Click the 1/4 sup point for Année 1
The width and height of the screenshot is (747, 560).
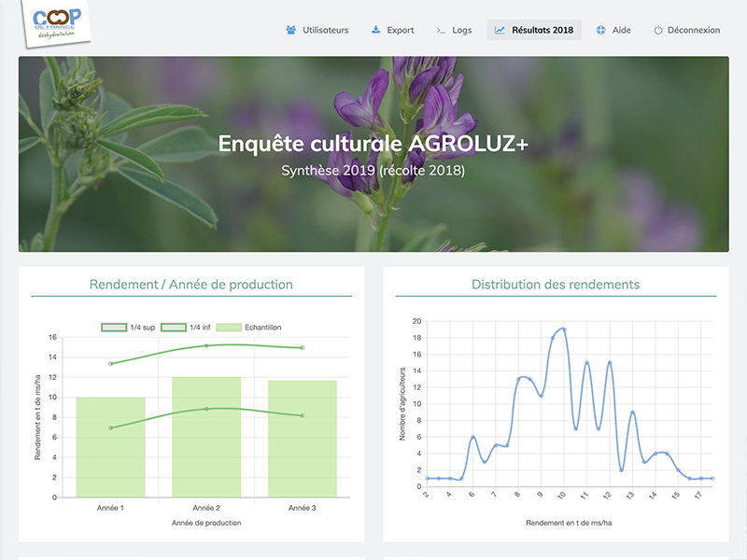tap(110, 364)
